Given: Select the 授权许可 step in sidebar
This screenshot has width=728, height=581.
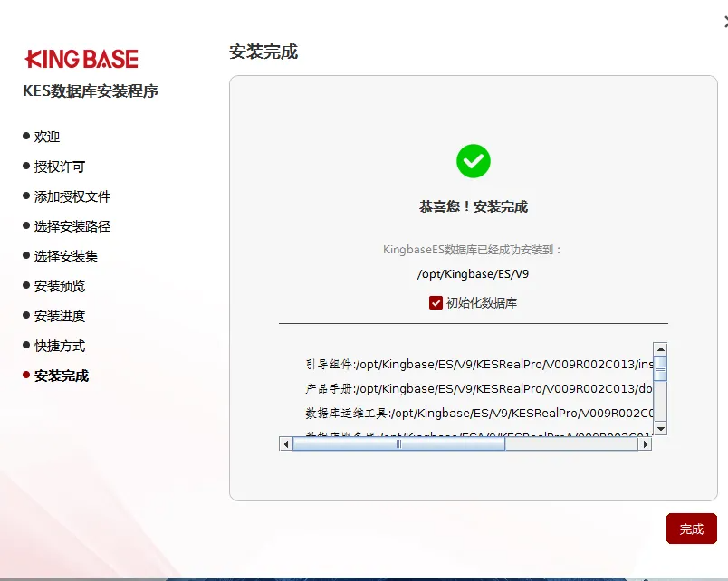Looking at the screenshot, I should coord(60,167).
